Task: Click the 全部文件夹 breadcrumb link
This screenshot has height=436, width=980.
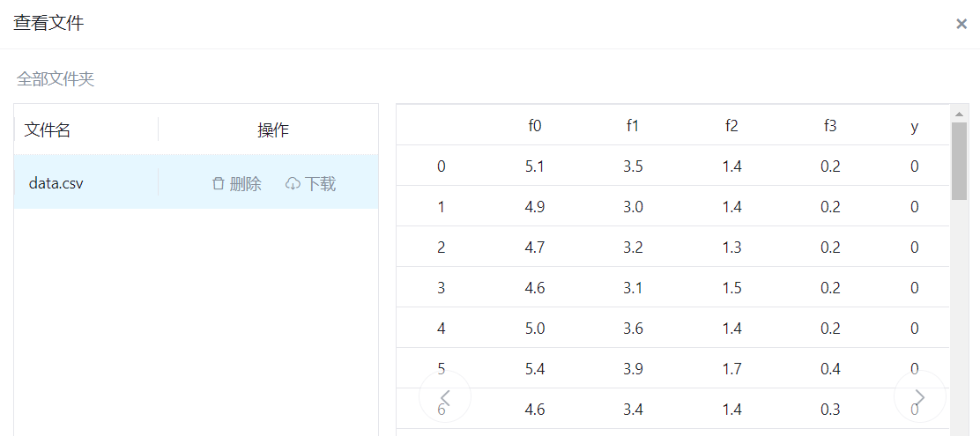Action: pos(56,79)
